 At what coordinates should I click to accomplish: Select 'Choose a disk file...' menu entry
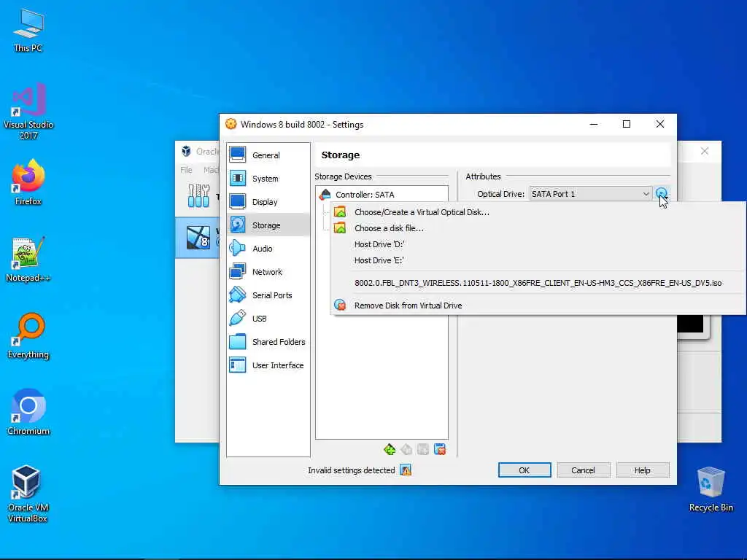pos(538,228)
